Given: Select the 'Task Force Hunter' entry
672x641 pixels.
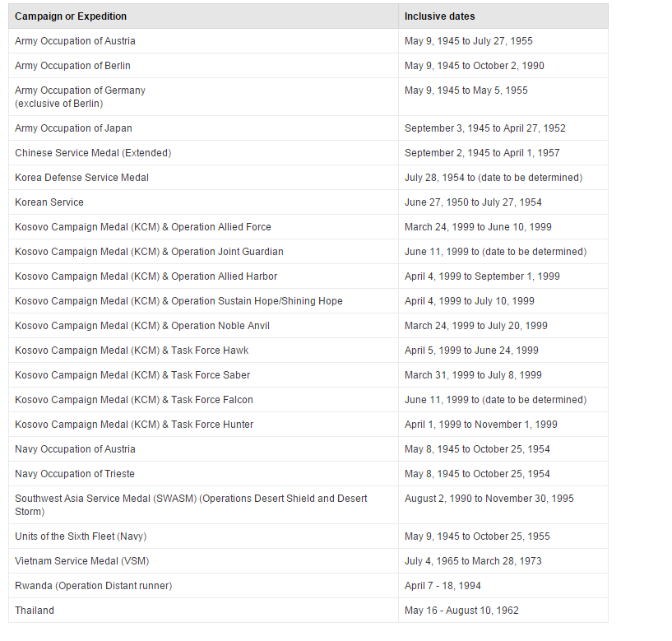Looking at the screenshot, I should tap(134, 425).
